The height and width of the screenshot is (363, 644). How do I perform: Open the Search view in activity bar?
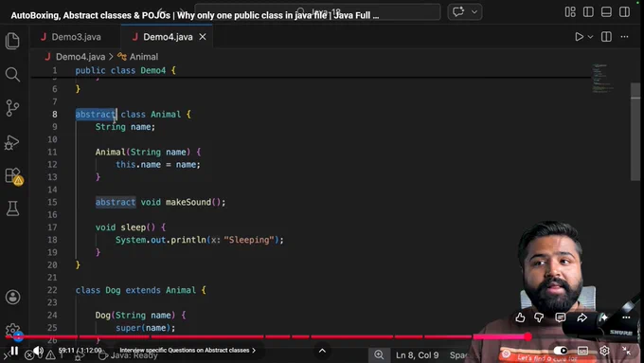12,75
